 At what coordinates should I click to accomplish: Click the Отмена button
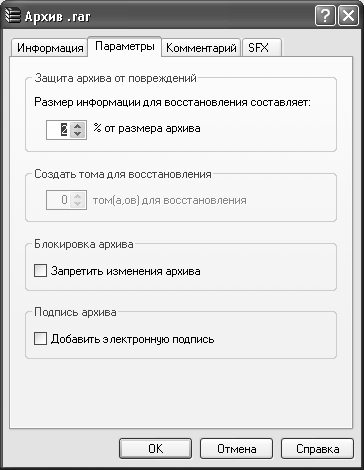click(236, 449)
